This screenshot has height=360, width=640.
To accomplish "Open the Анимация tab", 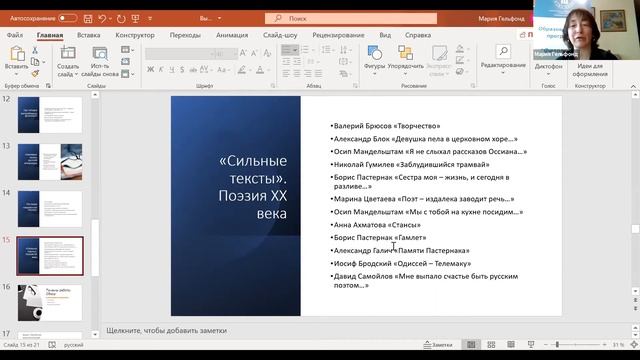I will pyautogui.click(x=232, y=35).
